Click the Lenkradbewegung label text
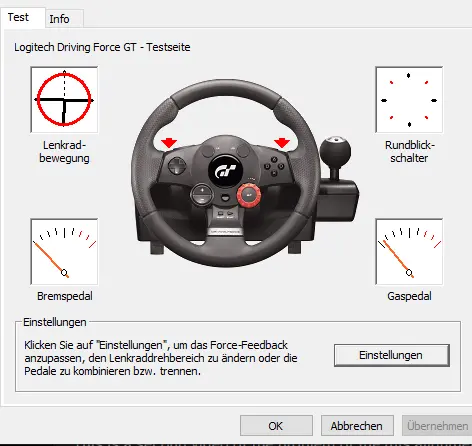The image size is (472, 446). (64, 152)
